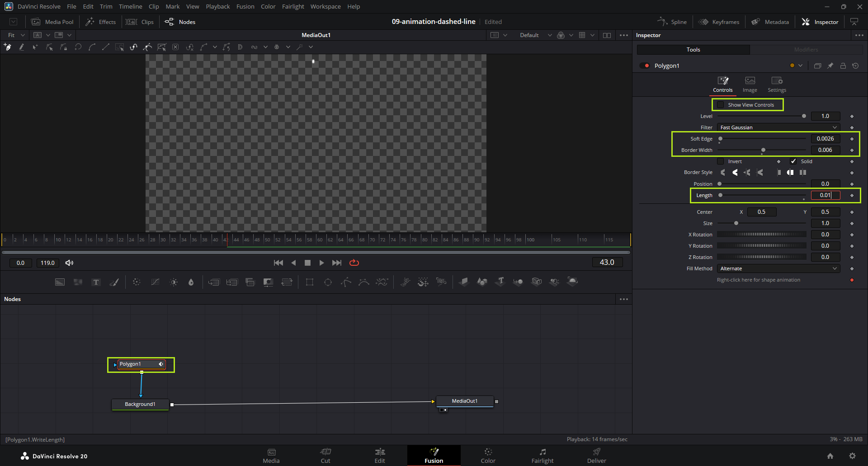Open the Filter Fast Gaussian dropdown
This screenshot has height=466, width=868.
pyautogui.click(x=778, y=127)
